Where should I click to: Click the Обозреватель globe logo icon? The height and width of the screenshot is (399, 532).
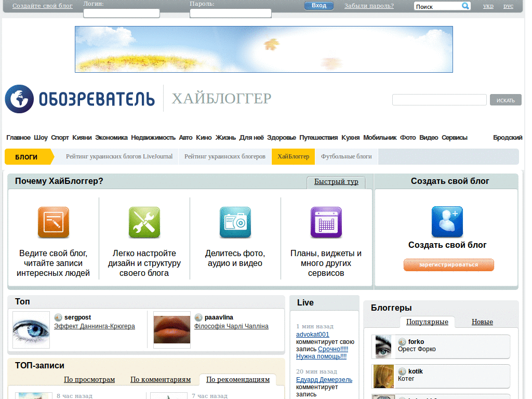point(19,99)
